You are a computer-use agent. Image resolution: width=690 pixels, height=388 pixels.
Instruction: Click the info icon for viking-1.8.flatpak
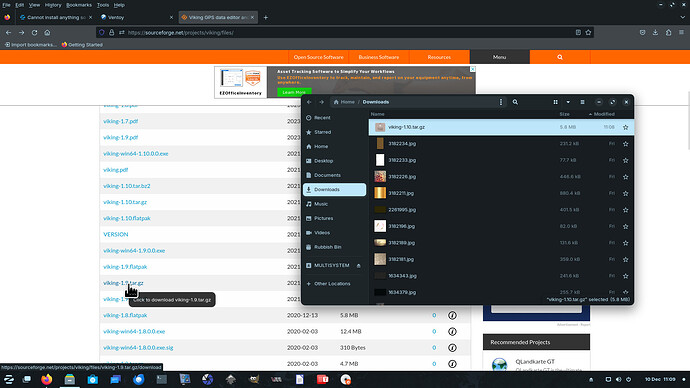pyautogui.click(x=452, y=315)
